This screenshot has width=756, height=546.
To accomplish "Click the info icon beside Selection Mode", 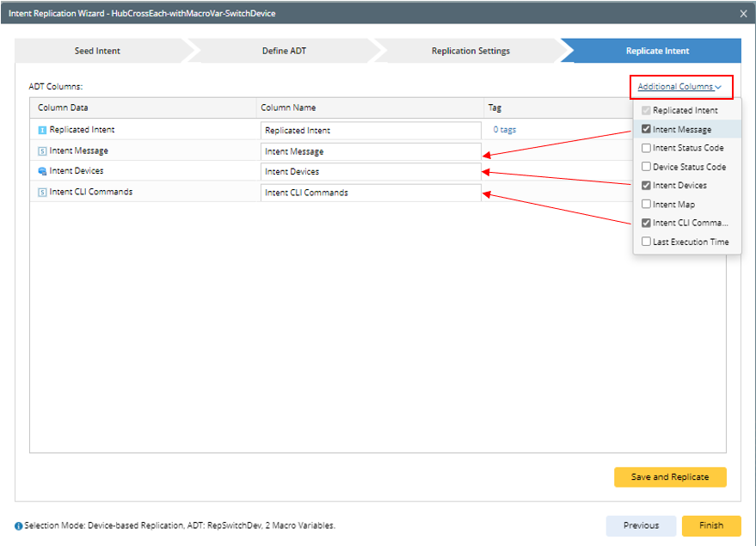I will (x=18, y=525).
